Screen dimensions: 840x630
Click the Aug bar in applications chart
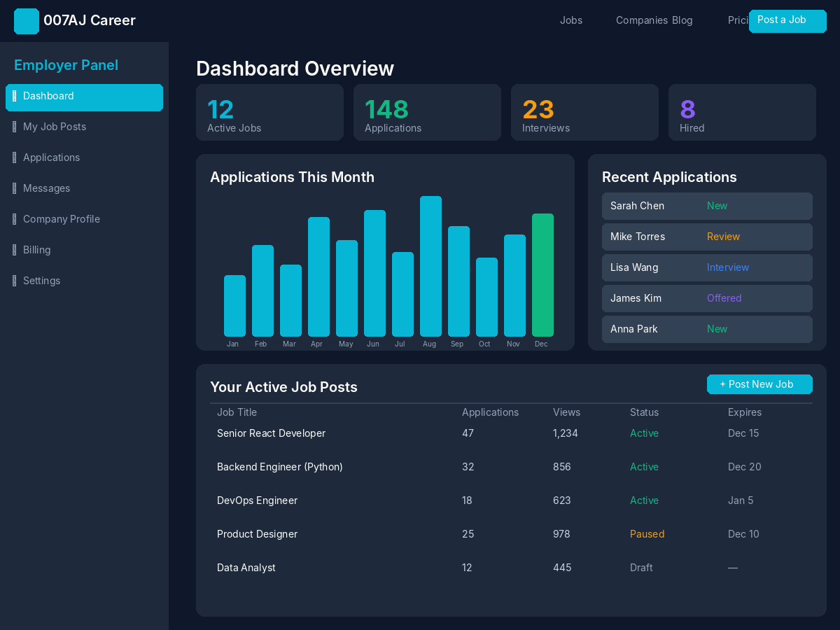point(430,266)
